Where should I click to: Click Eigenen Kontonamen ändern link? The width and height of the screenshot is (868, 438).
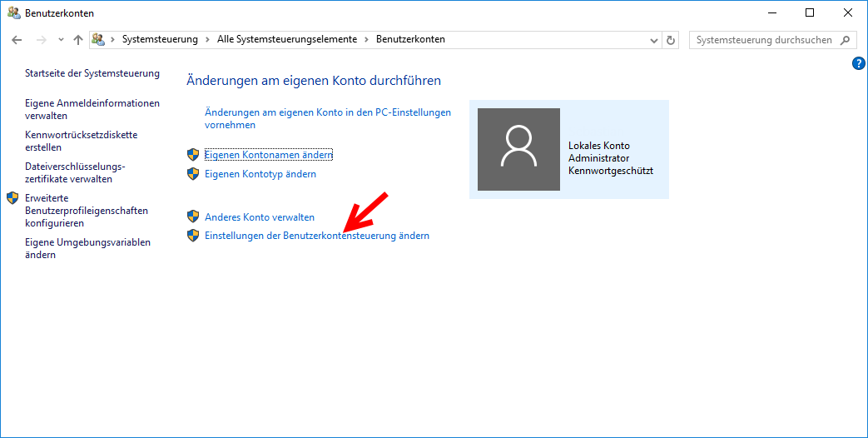(268, 155)
